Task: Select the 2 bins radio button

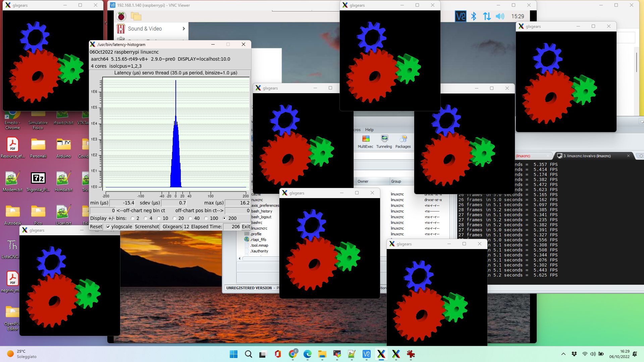Action: click(x=132, y=218)
